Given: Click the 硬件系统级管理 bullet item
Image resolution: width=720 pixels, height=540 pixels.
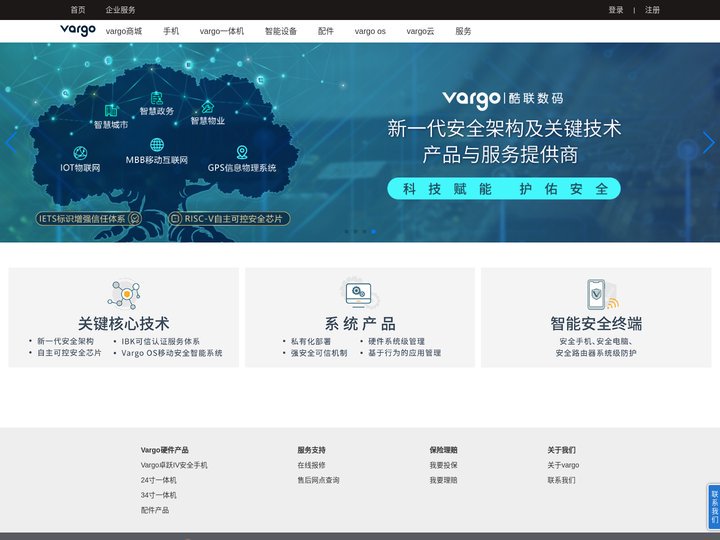Looking at the screenshot, I should coord(396,341).
